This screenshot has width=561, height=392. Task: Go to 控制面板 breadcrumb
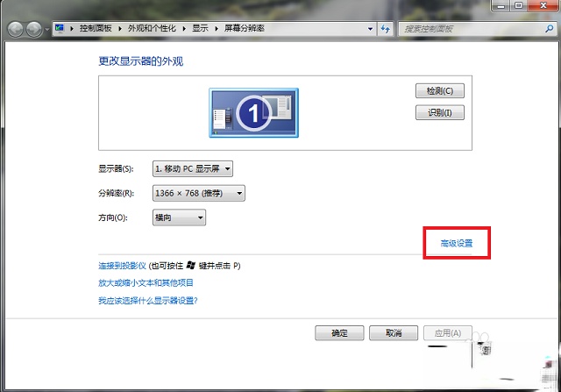coord(96,28)
